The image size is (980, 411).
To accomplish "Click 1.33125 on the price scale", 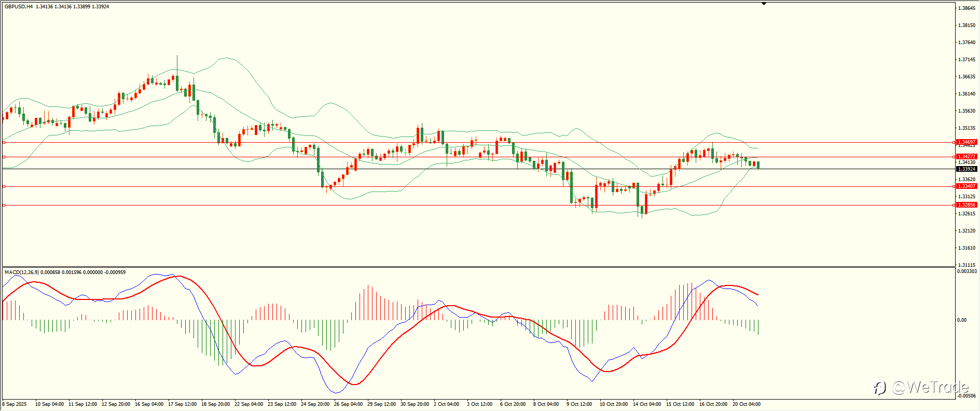I will point(967,197).
